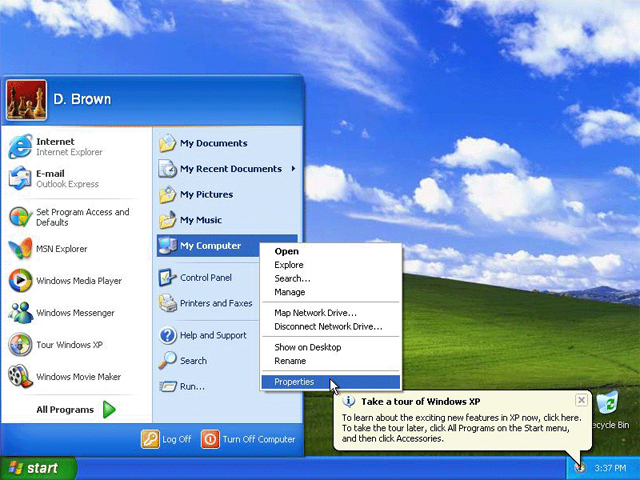Close the Take a tour balloon
Image resolution: width=640 pixels, height=480 pixels.
pyautogui.click(x=581, y=400)
